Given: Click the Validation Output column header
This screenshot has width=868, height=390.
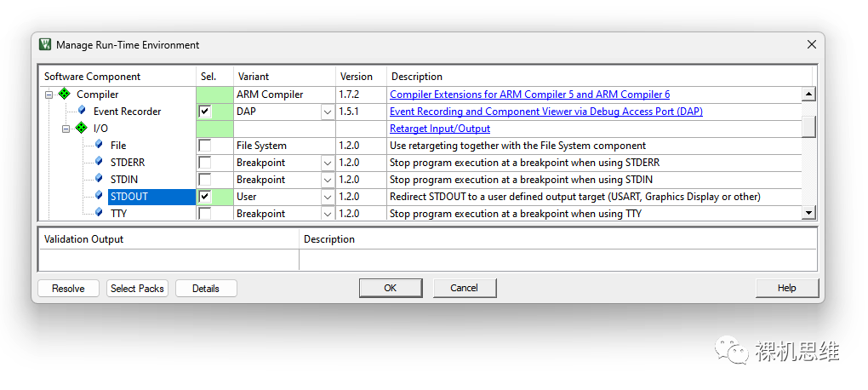Looking at the screenshot, I should (168, 239).
